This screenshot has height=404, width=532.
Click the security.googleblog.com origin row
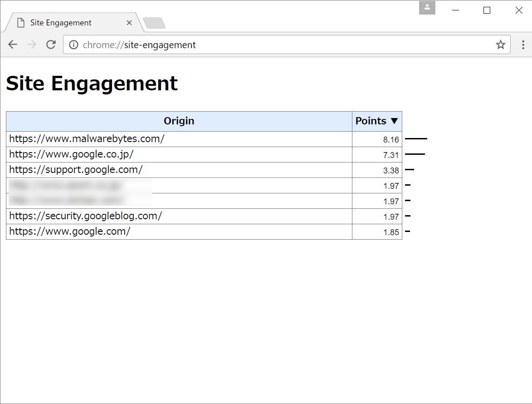click(x=86, y=216)
